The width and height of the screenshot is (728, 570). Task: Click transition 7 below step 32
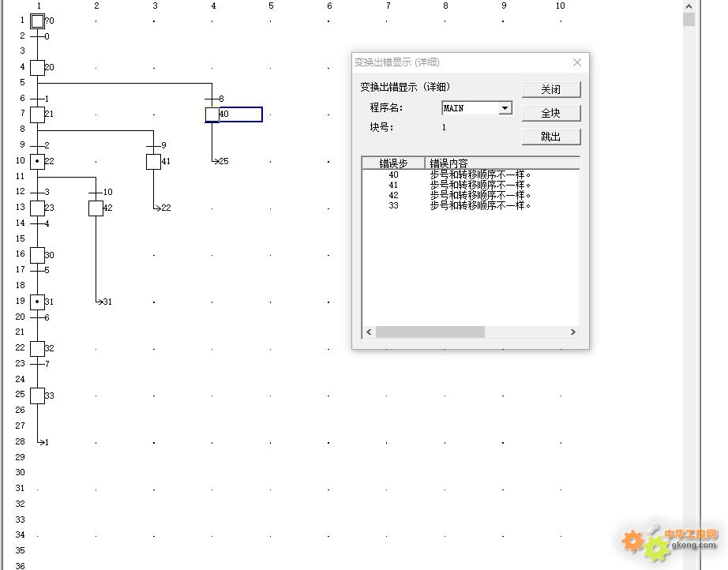[x=40, y=364]
